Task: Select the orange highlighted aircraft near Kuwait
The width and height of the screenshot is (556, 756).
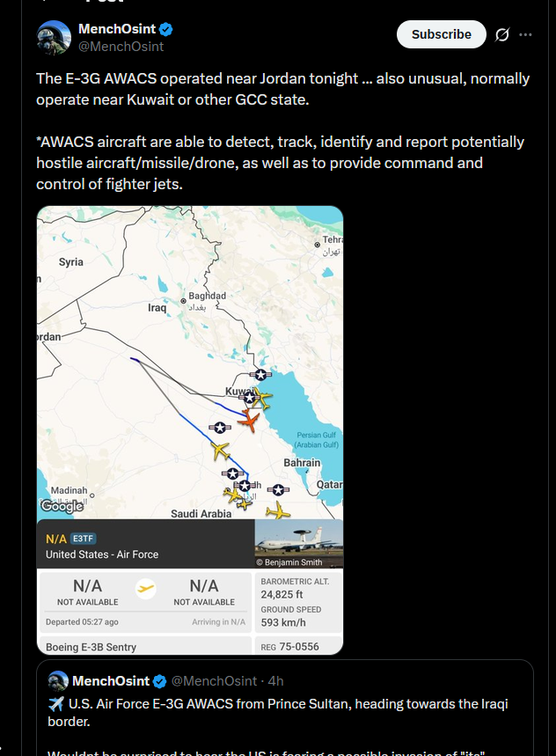Action: [x=249, y=421]
